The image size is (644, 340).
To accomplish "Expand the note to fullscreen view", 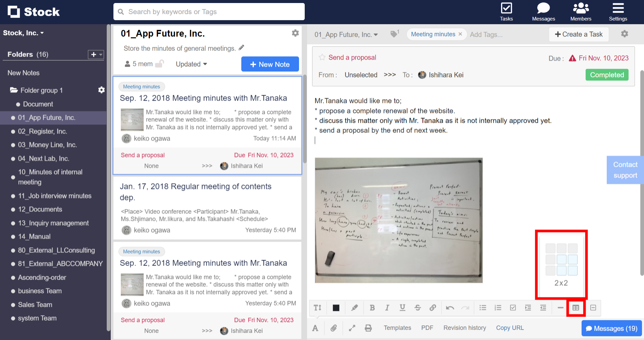I will click(352, 328).
